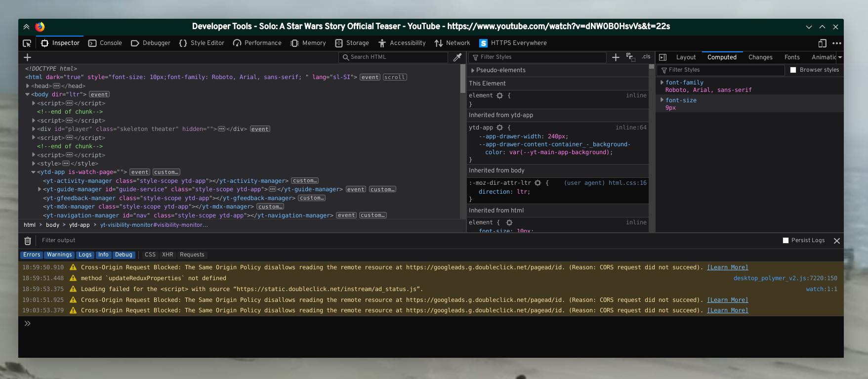The width and height of the screenshot is (868, 379).
Task: Close the split console panel
Action: tap(837, 241)
